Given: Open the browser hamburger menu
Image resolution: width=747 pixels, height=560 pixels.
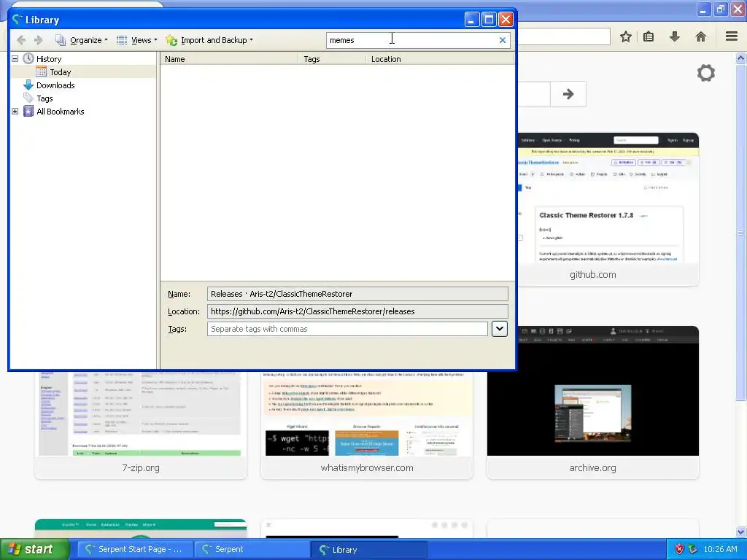Looking at the screenshot, I should [732, 36].
